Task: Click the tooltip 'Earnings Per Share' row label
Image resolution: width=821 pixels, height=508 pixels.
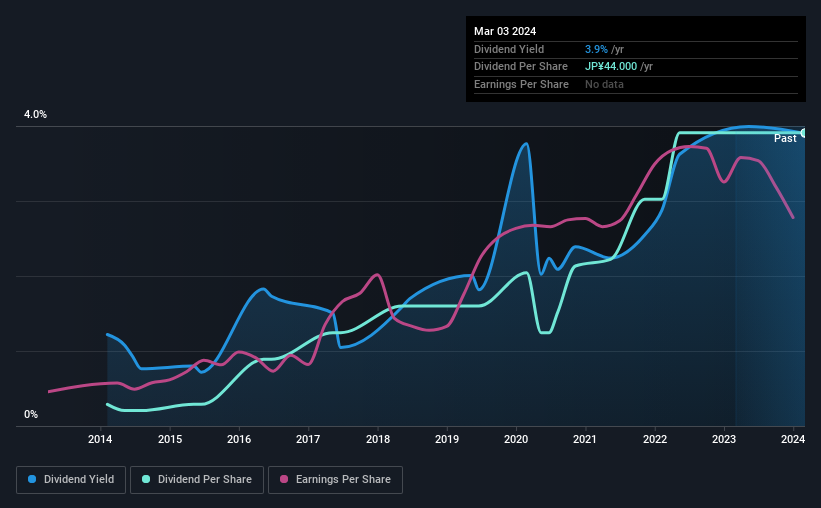Action: click(521, 84)
